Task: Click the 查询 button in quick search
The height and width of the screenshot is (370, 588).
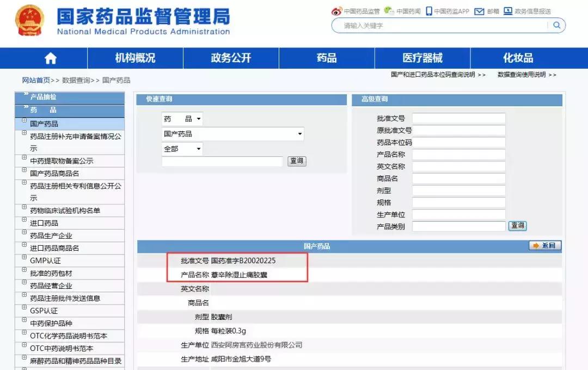Action: tap(297, 161)
